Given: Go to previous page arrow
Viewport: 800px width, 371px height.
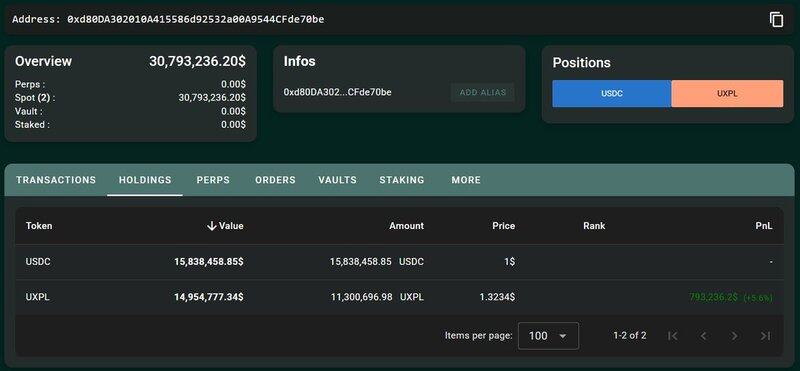Looking at the screenshot, I should coord(704,336).
